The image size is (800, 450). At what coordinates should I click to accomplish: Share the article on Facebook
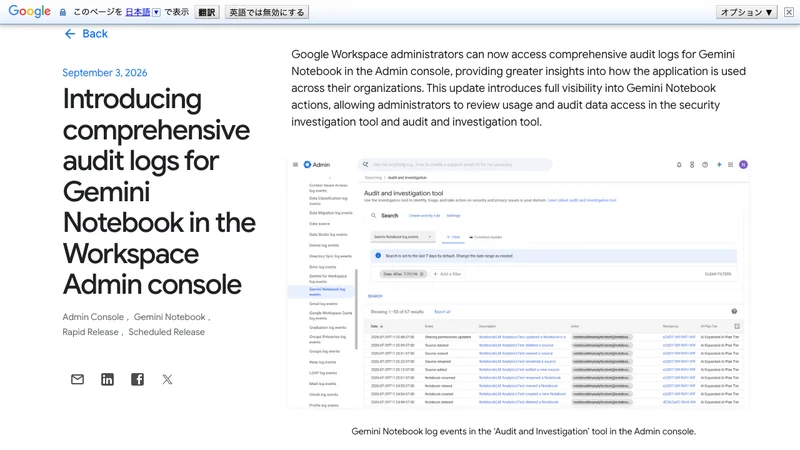pos(137,379)
